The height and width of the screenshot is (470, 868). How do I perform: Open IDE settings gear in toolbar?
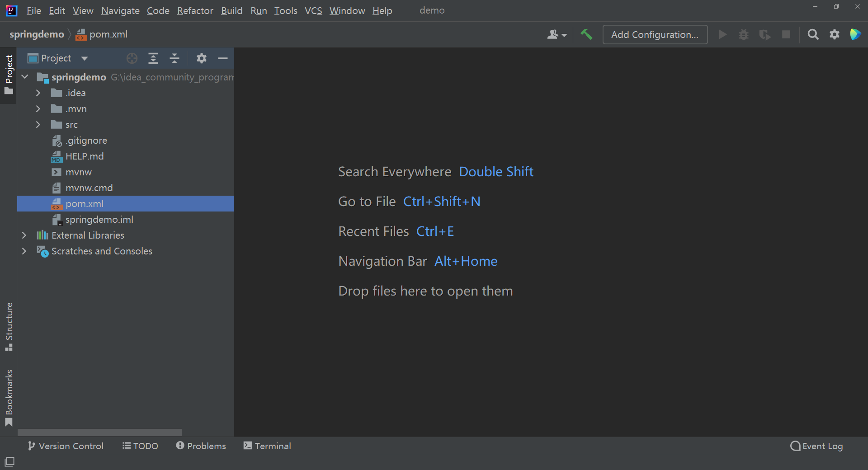(835, 34)
